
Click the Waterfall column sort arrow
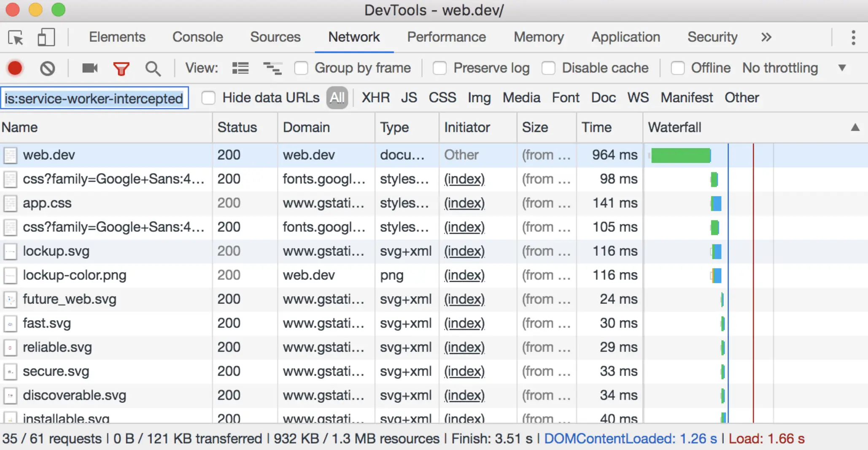tap(855, 127)
